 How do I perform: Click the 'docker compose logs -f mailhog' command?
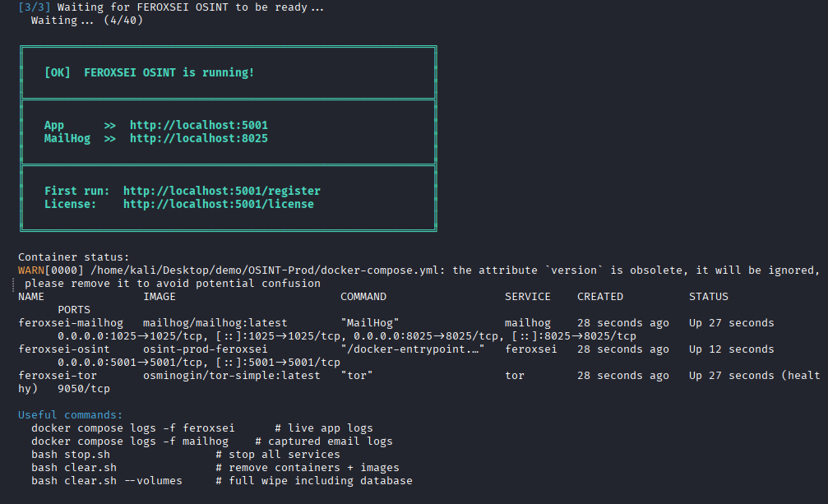coord(130,442)
